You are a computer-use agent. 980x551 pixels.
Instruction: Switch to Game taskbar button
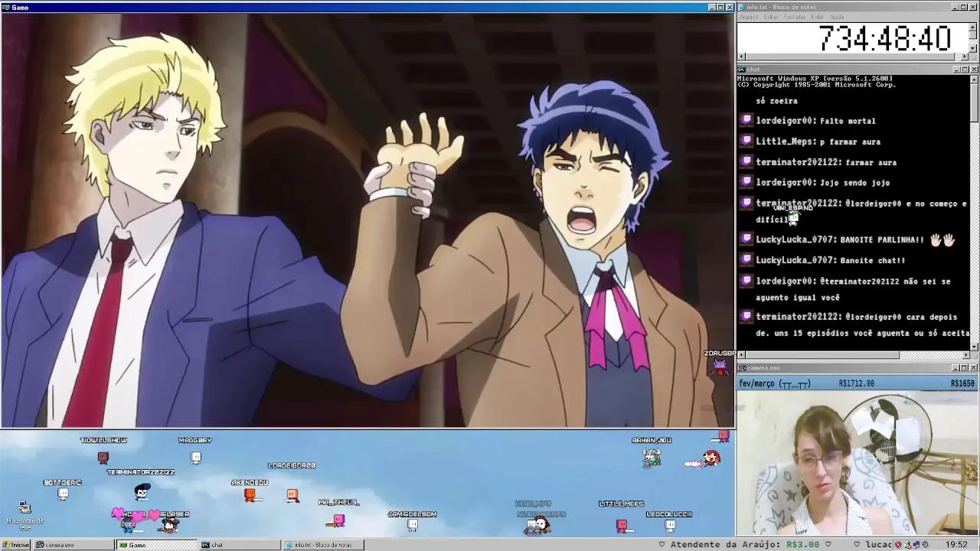[x=156, y=545]
